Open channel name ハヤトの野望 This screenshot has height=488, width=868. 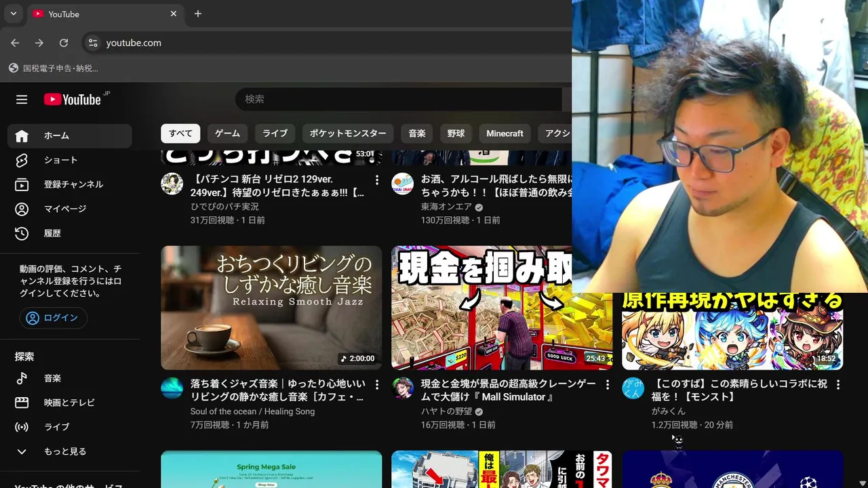point(446,411)
